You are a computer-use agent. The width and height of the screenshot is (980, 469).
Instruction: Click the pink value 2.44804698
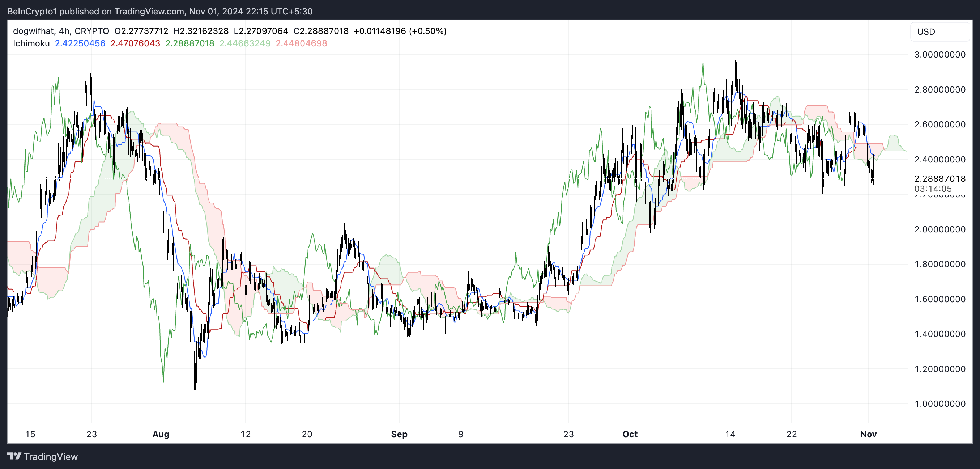(301, 43)
